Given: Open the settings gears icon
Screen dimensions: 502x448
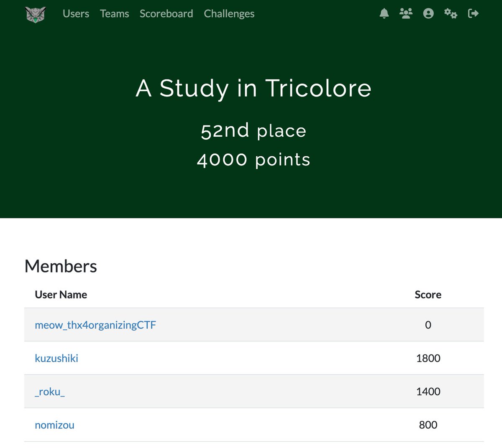Looking at the screenshot, I should (451, 13).
